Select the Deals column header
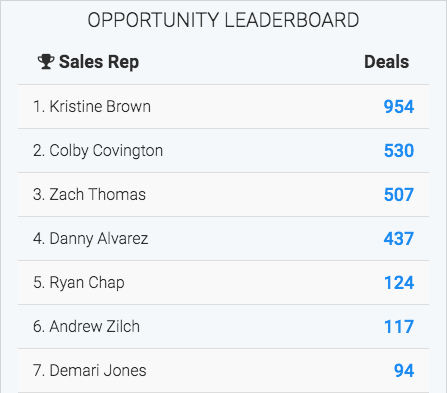Image resolution: width=447 pixels, height=393 pixels. pyautogui.click(x=386, y=62)
